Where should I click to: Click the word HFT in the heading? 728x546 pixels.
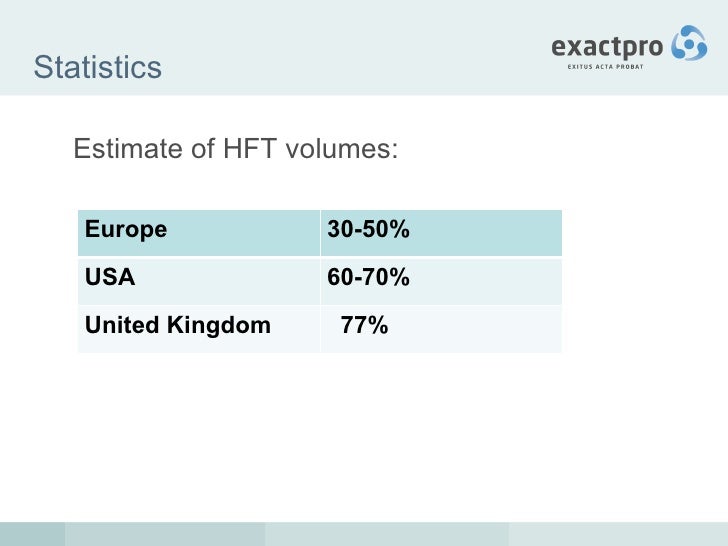tap(250, 149)
